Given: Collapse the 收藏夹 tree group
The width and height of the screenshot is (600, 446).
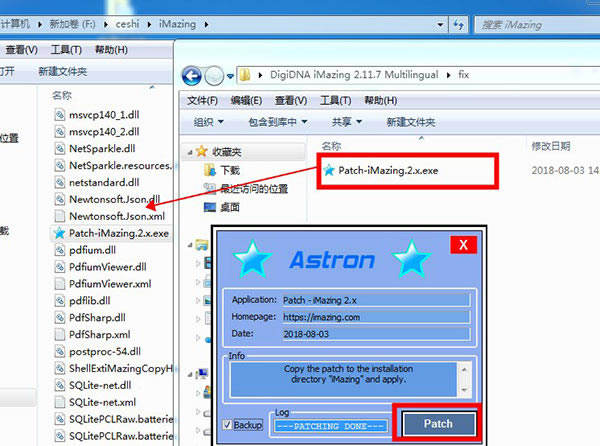Looking at the screenshot, I should tap(195, 152).
